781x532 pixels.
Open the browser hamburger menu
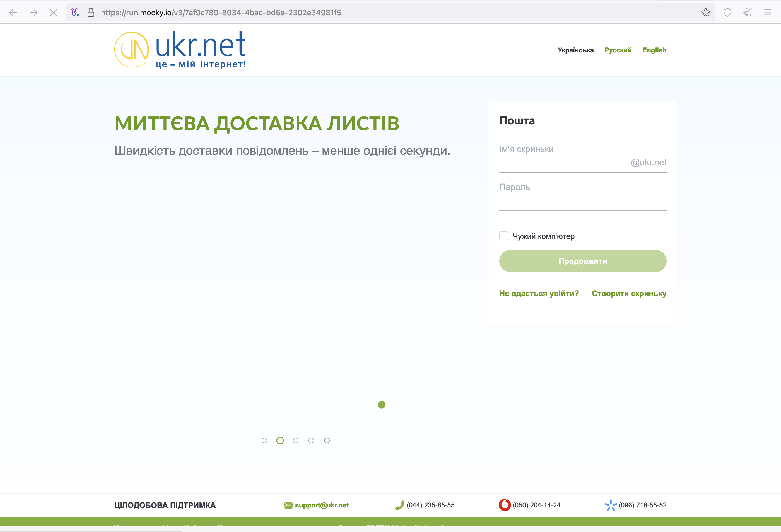pos(767,13)
